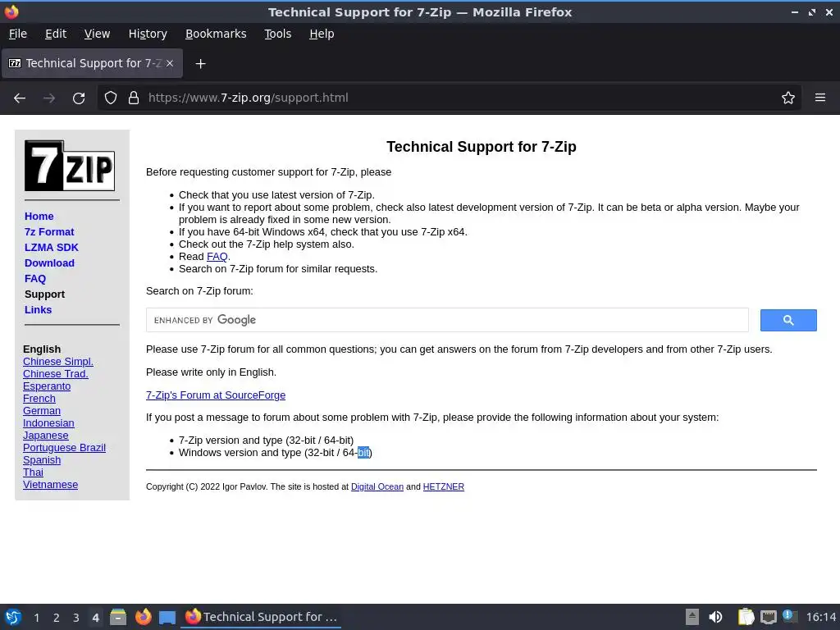Open the History menu

(x=148, y=34)
